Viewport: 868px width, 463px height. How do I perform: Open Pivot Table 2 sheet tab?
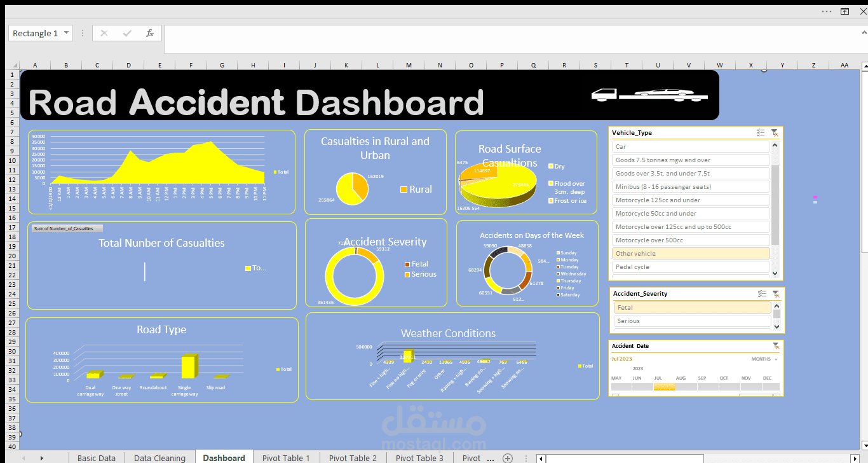point(353,458)
